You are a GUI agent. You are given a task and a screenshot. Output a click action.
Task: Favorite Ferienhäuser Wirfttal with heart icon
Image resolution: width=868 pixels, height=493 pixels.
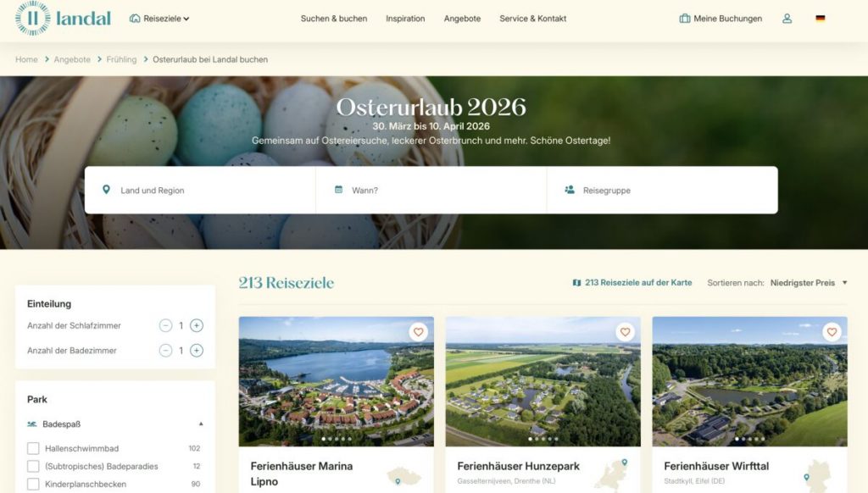(832, 332)
